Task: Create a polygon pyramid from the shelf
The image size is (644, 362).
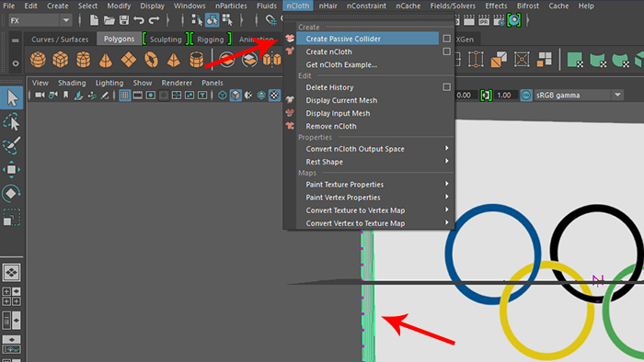Action: pyautogui.click(x=174, y=61)
